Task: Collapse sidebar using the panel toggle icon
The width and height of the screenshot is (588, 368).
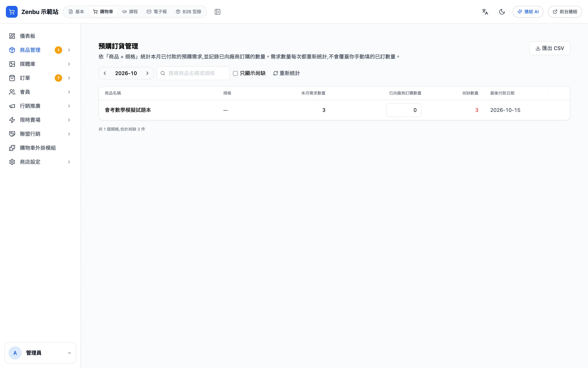Action: tap(217, 12)
